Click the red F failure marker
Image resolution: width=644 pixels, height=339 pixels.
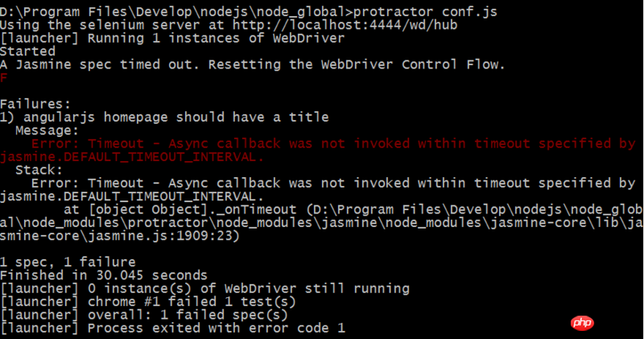pyautogui.click(x=4, y=77)
